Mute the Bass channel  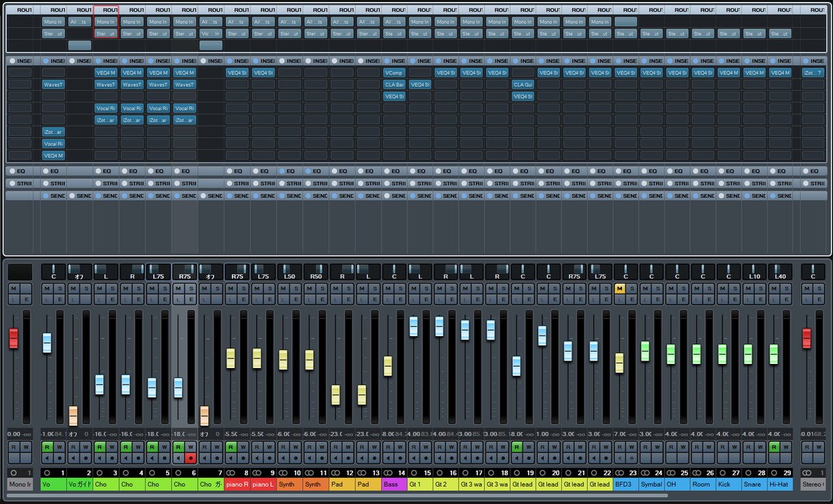389,289
